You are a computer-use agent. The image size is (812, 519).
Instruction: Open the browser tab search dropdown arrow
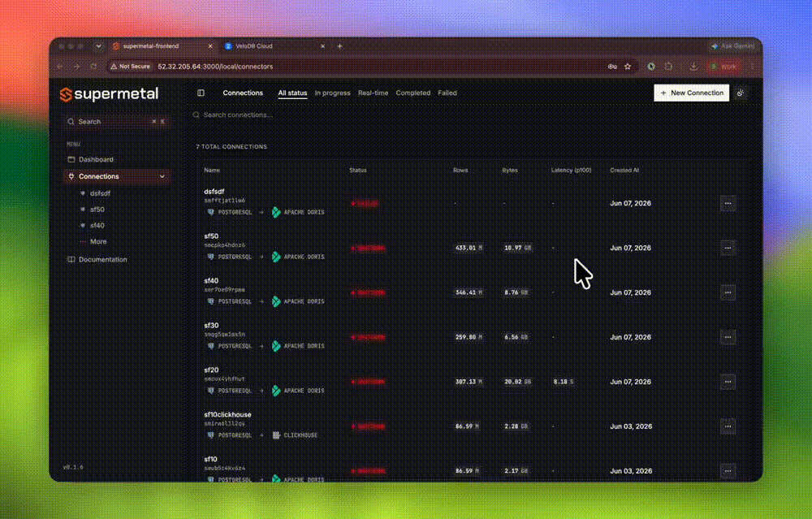tap(98, 46)
